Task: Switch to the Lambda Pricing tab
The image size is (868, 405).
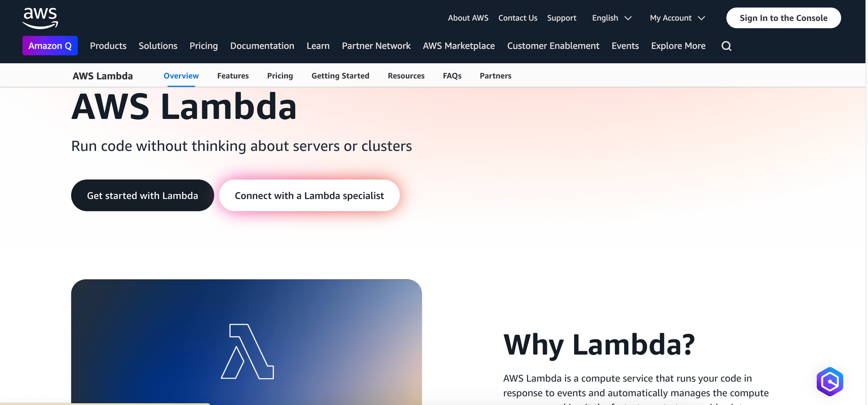Action: (280, 76)
